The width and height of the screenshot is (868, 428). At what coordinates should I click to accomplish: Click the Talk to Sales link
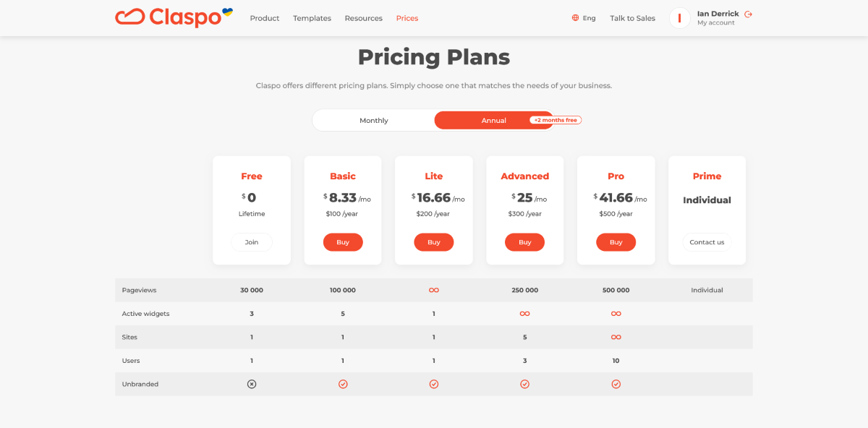632,18
